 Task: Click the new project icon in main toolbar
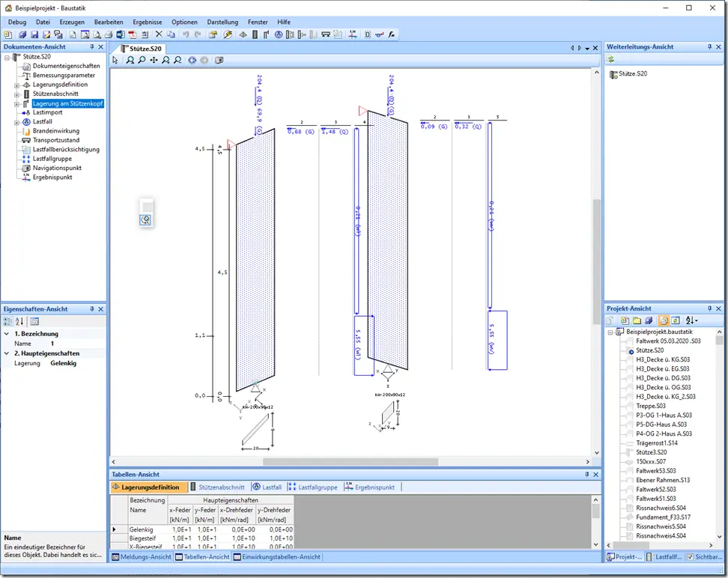tap(8, 34)
